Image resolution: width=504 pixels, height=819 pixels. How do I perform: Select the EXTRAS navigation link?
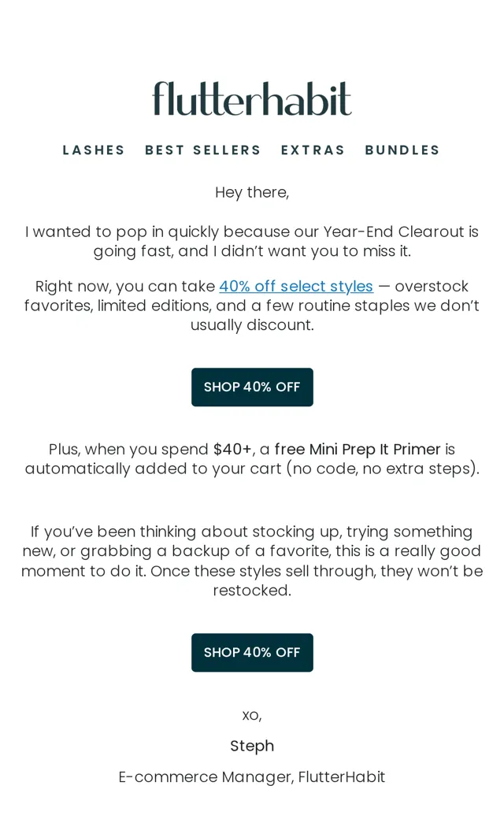click(x=313, y=150)
